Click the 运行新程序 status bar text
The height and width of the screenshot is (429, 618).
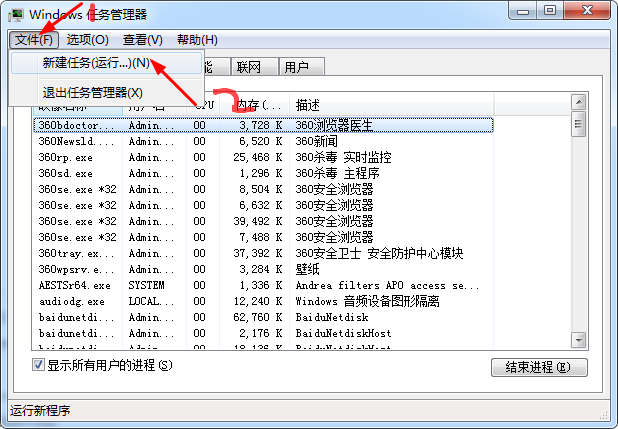pyautogui.click(x=40, y=410)
